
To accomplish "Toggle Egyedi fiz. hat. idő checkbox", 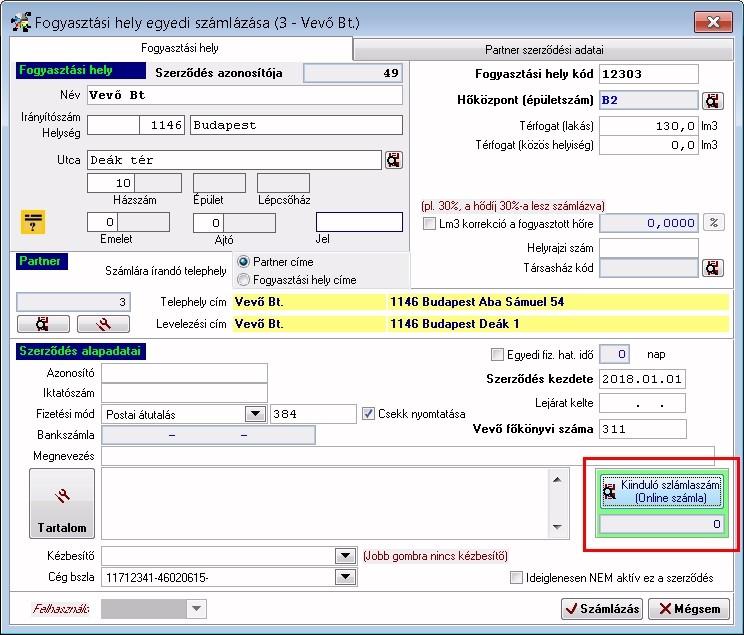I will [497, 355].
